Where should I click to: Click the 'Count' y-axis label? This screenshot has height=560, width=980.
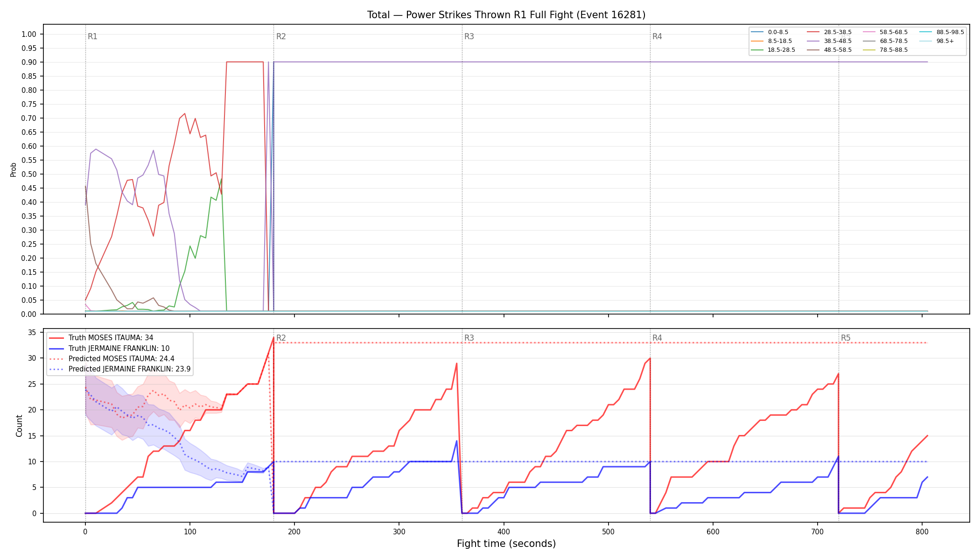pos(19,426)
